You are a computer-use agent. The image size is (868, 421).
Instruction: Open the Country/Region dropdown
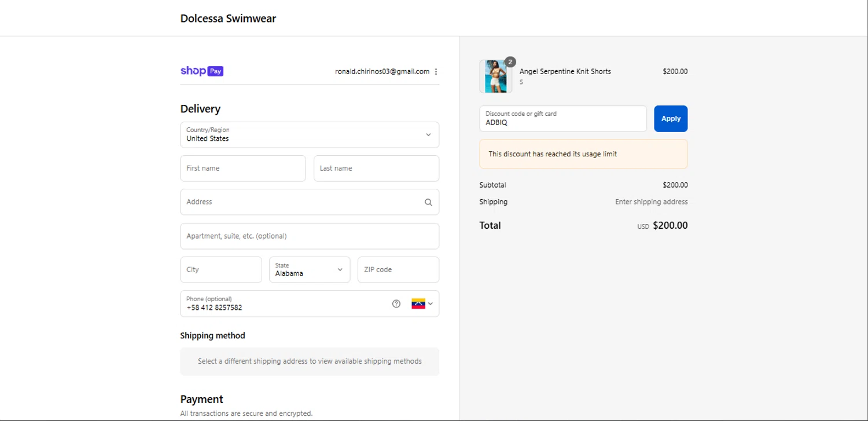[x=310, y=135]
